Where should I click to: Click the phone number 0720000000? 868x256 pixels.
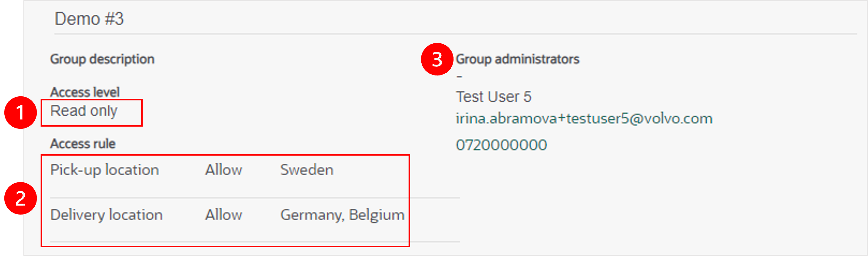click(501, 145)
